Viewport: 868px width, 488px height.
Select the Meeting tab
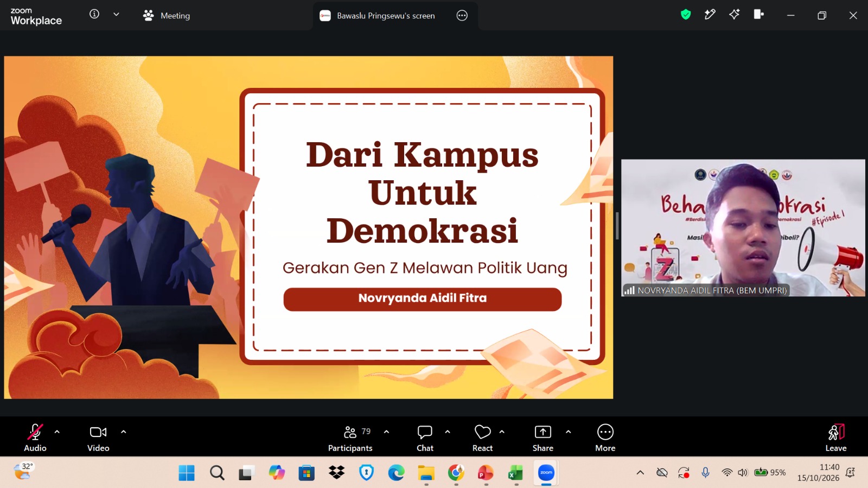[167, 16]
